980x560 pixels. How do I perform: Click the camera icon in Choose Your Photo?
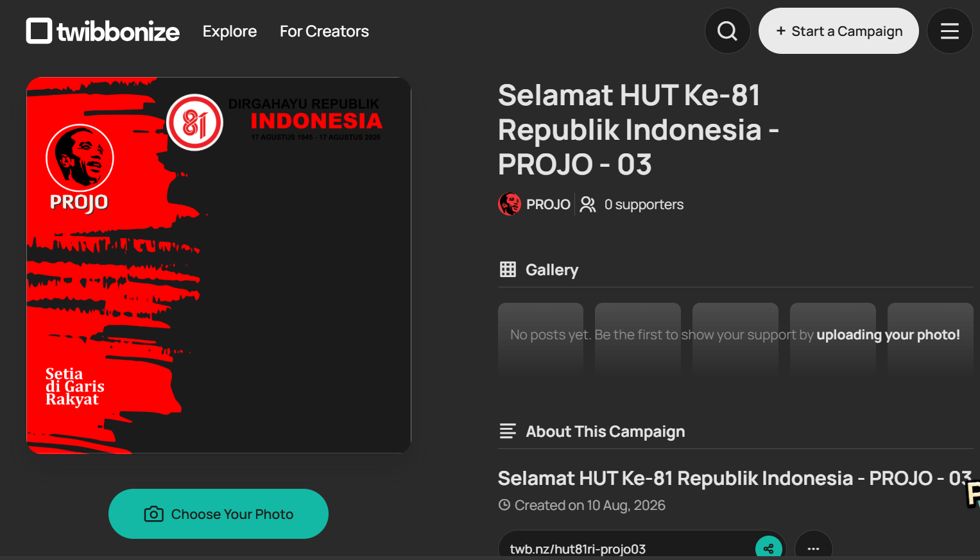click(x=153, y=514)
